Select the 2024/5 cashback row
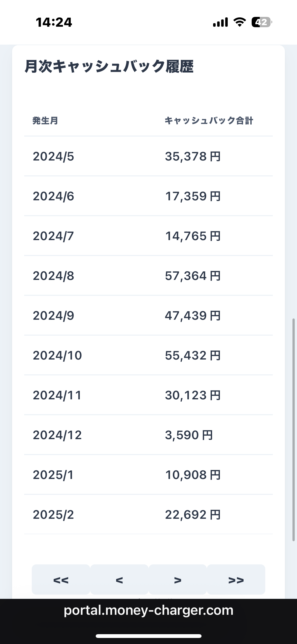The width and height of the screenshot is (297, 644). pyautogui.click(x=148, y=156)
